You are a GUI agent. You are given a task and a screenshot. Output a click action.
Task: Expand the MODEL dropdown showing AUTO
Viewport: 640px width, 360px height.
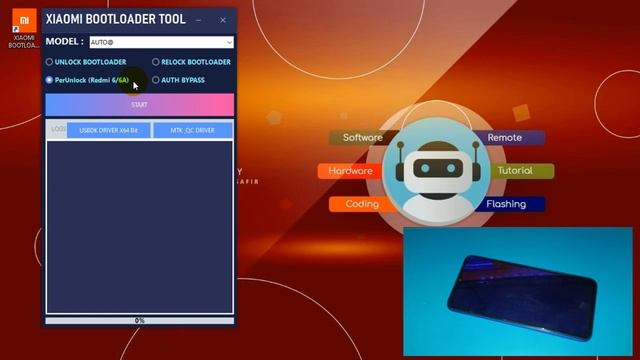[162, 42]
